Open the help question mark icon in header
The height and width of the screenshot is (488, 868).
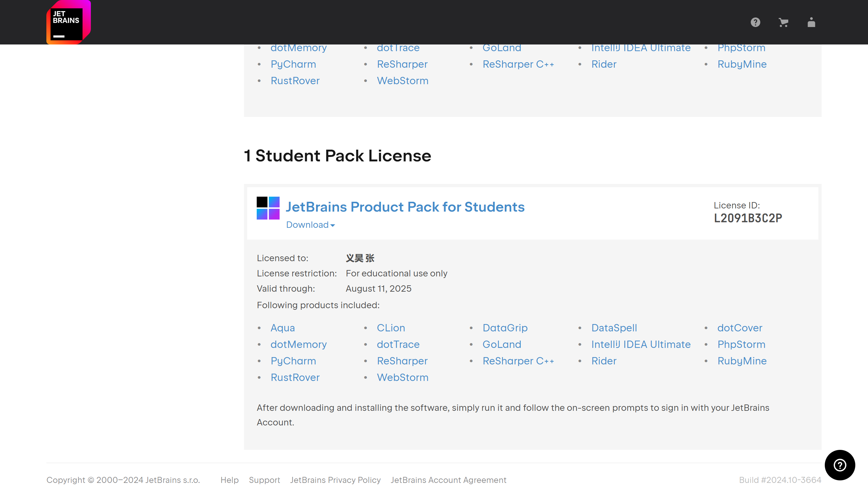(755, 22)
